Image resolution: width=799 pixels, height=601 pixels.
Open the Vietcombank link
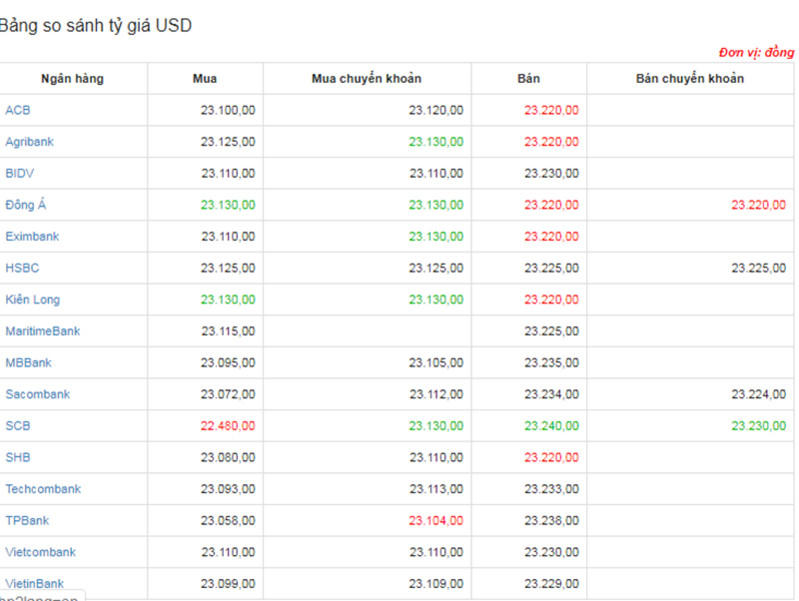pyautogui.click(x=41, y=552)
